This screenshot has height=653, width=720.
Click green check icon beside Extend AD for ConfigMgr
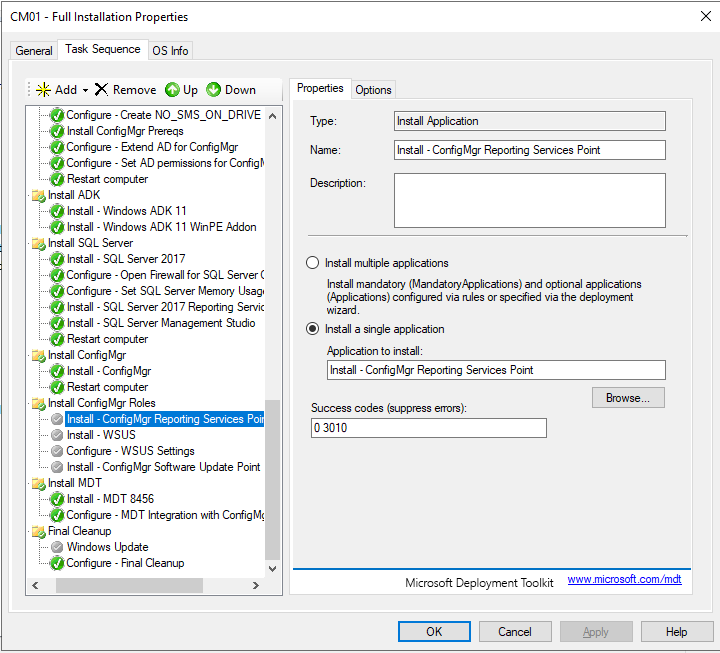tap(57, 147)
